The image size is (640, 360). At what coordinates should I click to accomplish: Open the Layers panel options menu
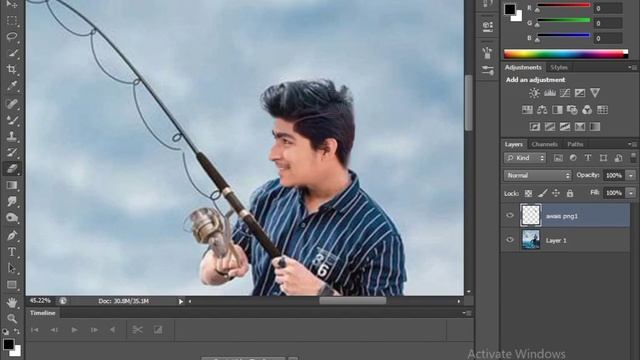pyautogui.click(x=632, y=144)
